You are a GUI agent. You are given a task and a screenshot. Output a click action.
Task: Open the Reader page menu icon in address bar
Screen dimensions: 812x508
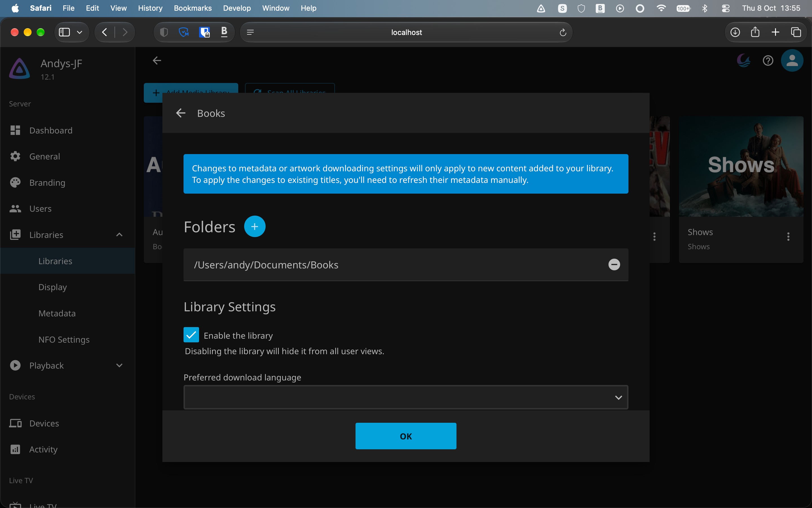click(250, 32)
